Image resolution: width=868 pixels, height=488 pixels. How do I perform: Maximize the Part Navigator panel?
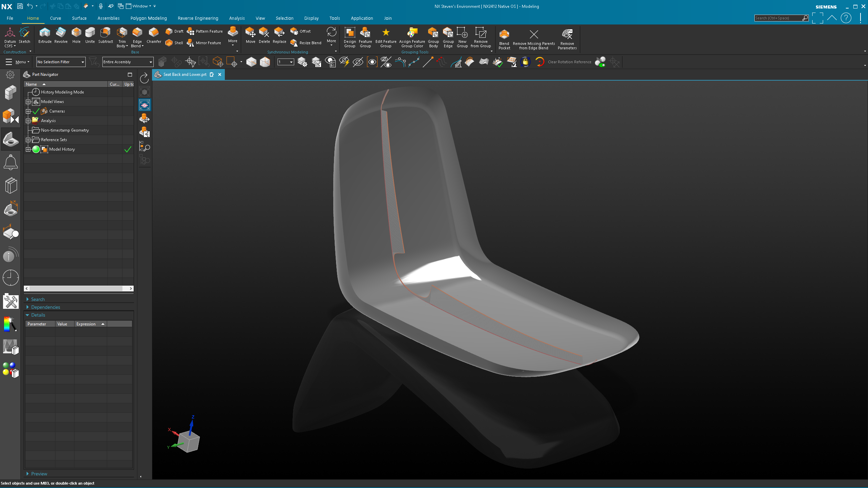click(130, 74)
